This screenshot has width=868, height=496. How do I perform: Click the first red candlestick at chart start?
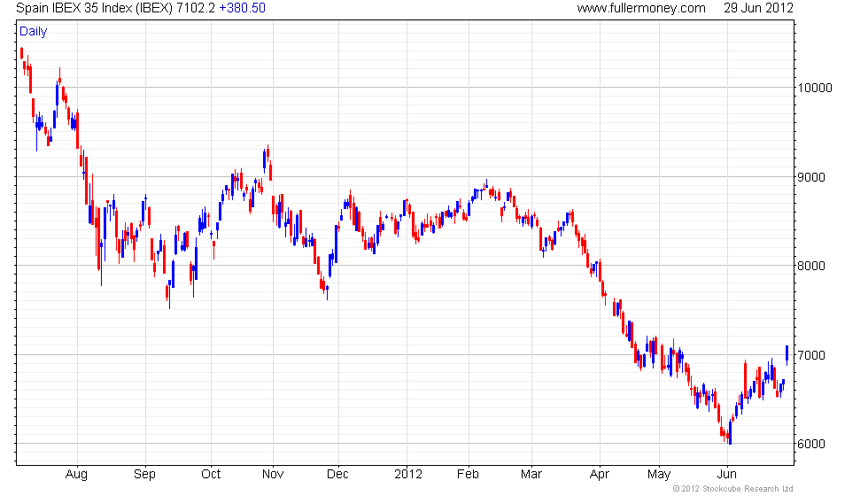(21, 52)
